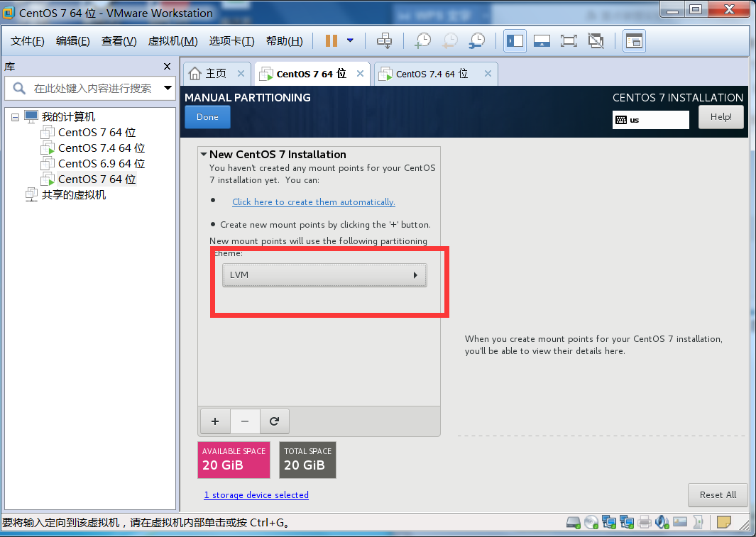756x537 pixels.
Task: Open the 帮助(H) menu
Action: tap(285, 41)
